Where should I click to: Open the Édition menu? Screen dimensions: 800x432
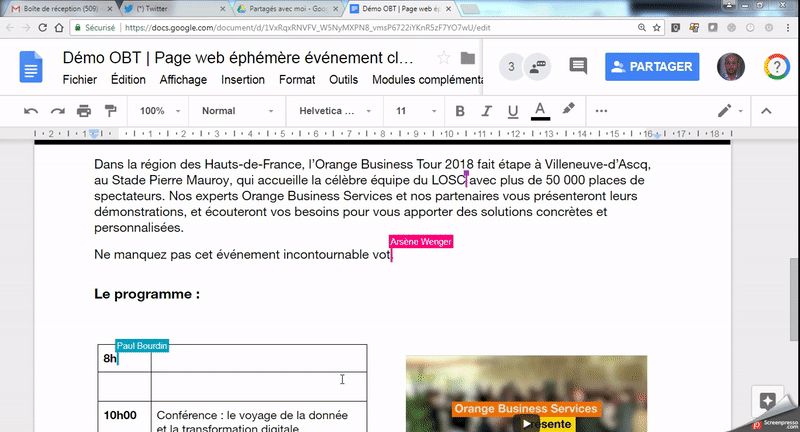click(x=128, y=80)
